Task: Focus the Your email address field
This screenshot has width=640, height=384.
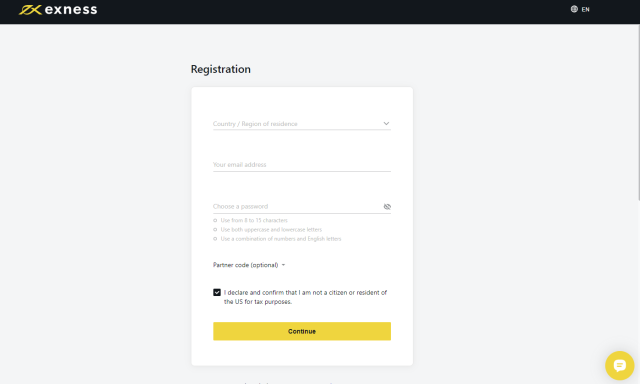Action: 302,165
